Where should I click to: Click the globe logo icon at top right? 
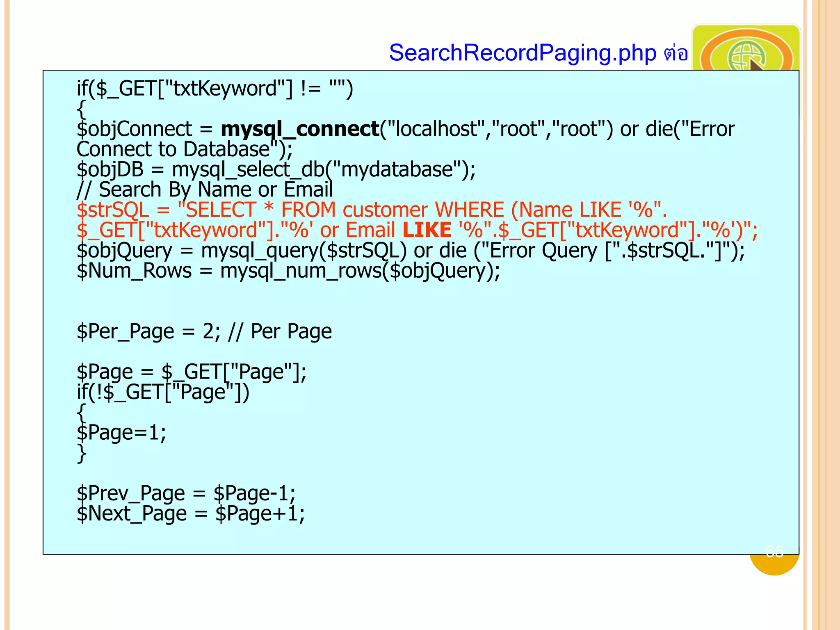(746, 48)
